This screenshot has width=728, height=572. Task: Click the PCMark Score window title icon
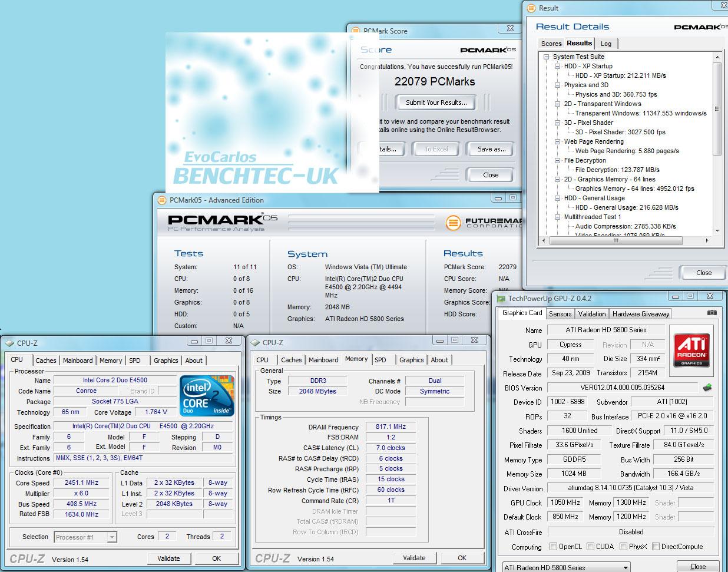point(356,31)
